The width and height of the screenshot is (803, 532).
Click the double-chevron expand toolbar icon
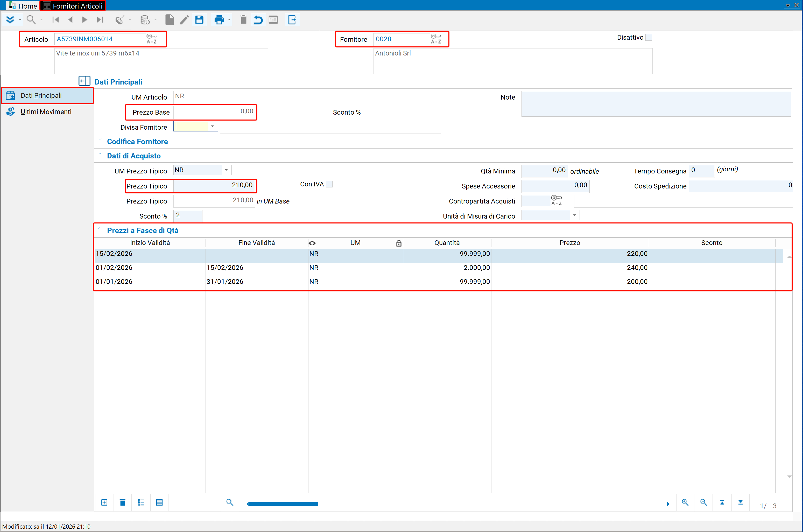pyautogui.click(x=10, y=20)
